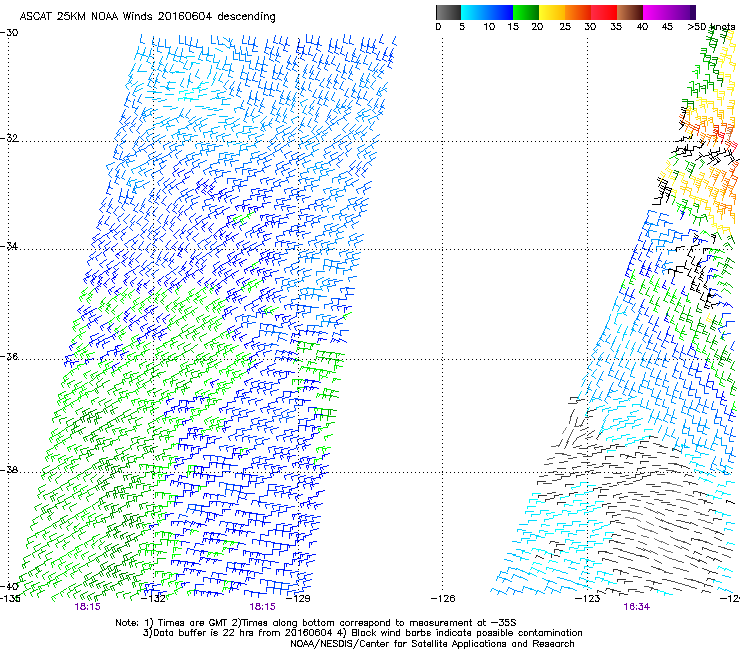Click the 18:34 swath time label
Screen dimensions: 740x650
(x=636, y=607)
